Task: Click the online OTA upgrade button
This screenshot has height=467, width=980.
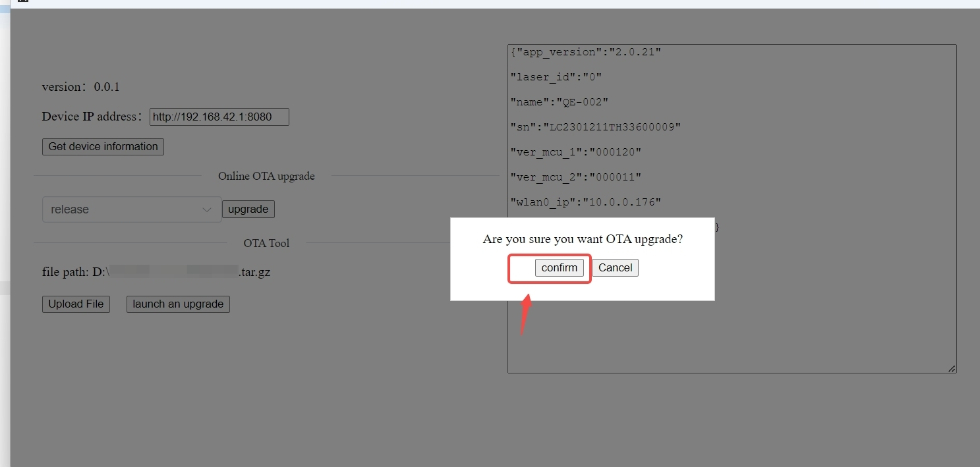Action: 248,209
